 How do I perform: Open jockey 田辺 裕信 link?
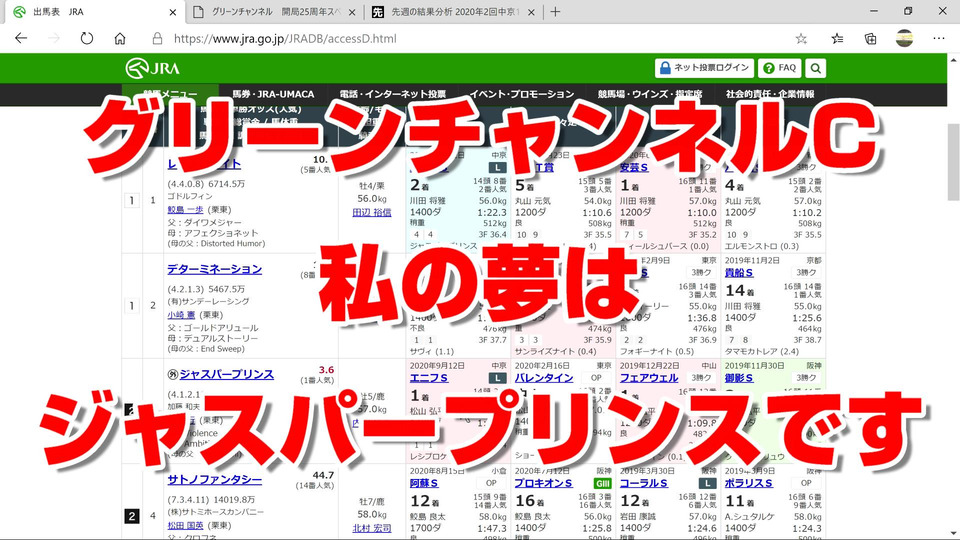click(x=372, y=212)
